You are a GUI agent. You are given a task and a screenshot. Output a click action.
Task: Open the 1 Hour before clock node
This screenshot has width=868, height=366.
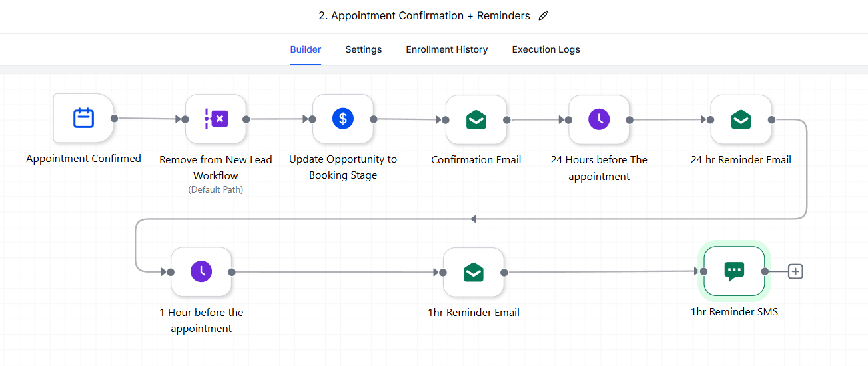tap(201, 272)
